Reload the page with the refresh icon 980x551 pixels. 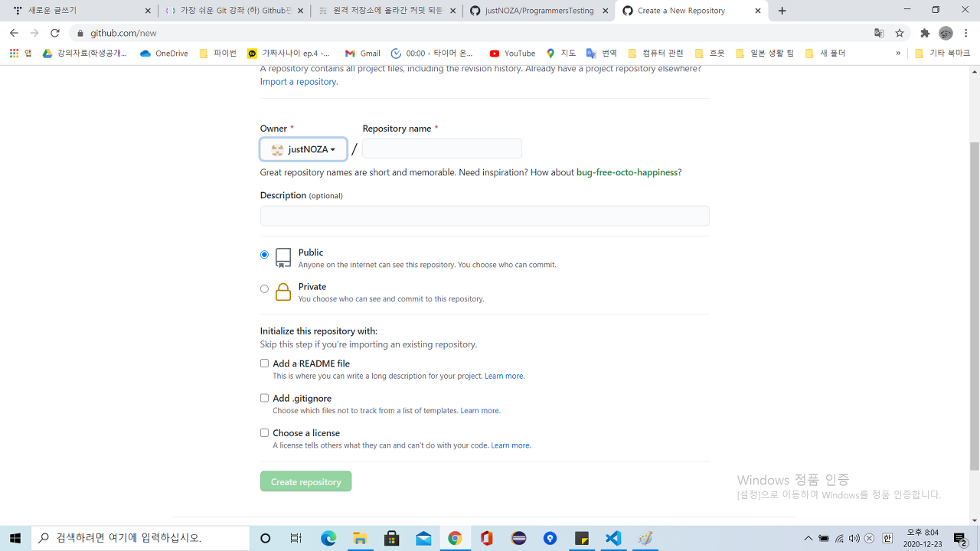pyautogui.click(x=55, y=33)
